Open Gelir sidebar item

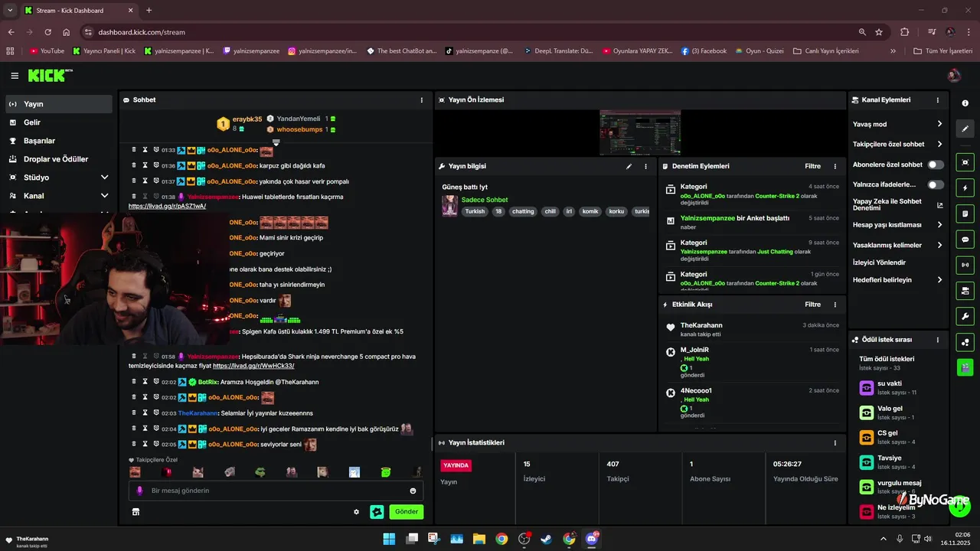point(59,122)
